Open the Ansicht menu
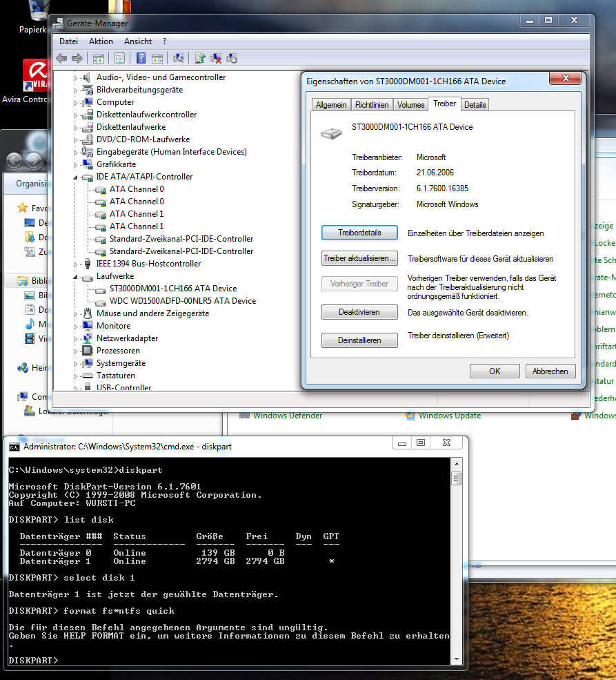Image resolution: width=616 pixels, height=680 pixels. (x=138, y=41)
